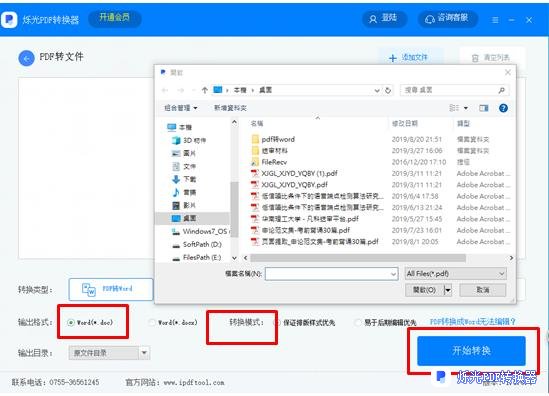
Task: Choose the Word(*.docx) output format
Action: [x=152, y=322]
